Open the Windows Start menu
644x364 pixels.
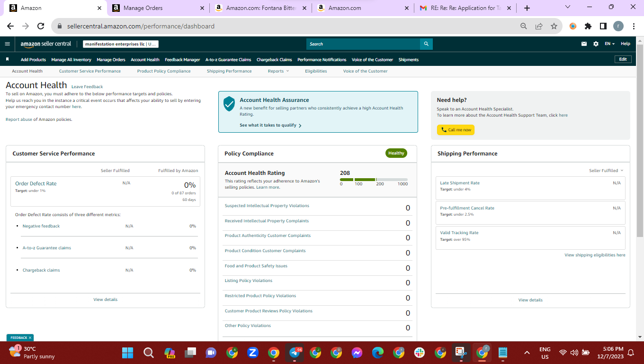coord(127,353)
